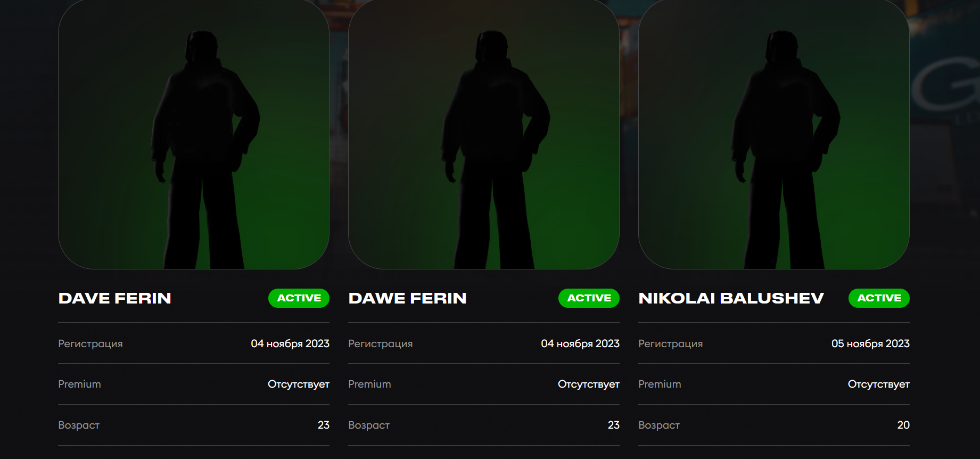Click the NIKOLAI BALUSHEV name heading
The height and width of the screenshot is (459, 980).
click(x=731, y=298)
